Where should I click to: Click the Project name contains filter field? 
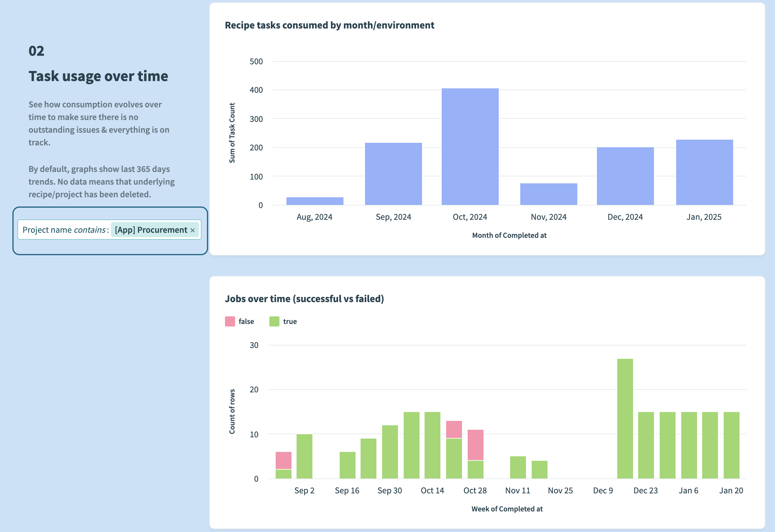point(64,230)
